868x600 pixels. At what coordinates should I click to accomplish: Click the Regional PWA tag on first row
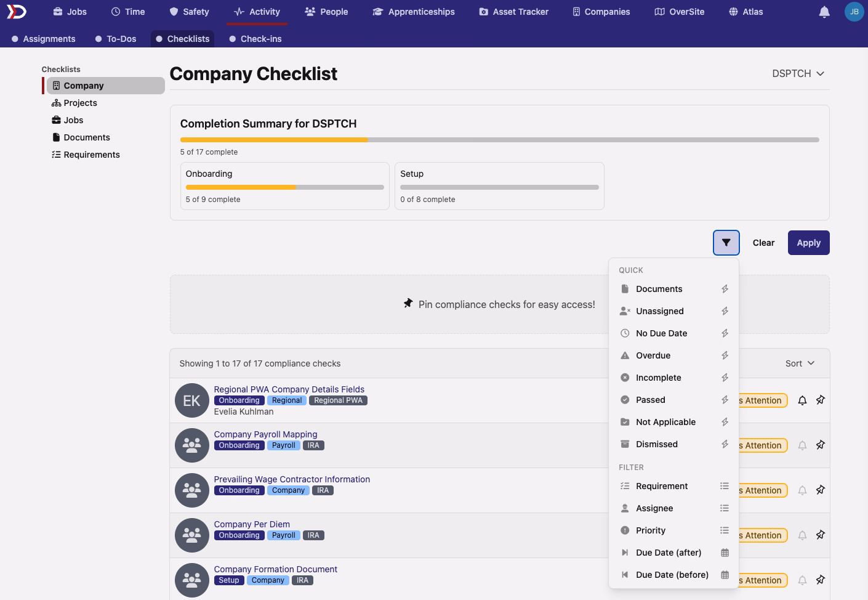339,400
